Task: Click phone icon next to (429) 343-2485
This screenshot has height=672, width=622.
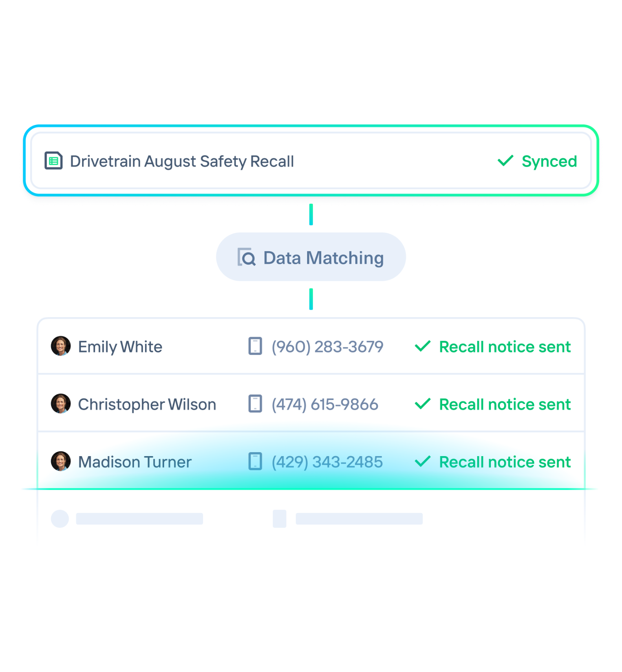Action: 255,461
